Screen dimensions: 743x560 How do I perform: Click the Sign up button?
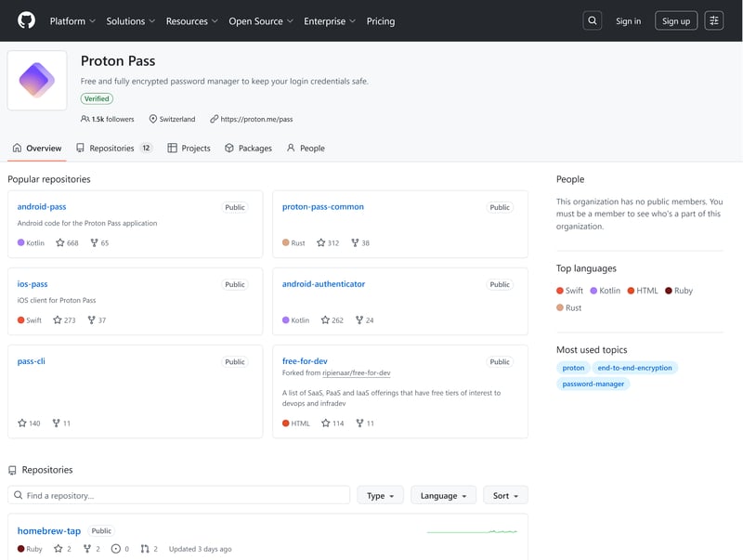tap(675, 20)
